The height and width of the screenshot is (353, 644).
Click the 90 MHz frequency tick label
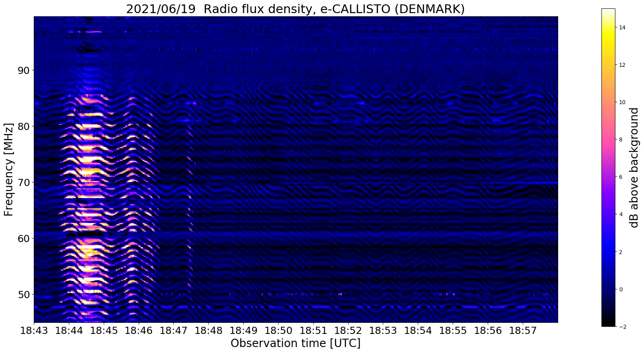(23, 70)
